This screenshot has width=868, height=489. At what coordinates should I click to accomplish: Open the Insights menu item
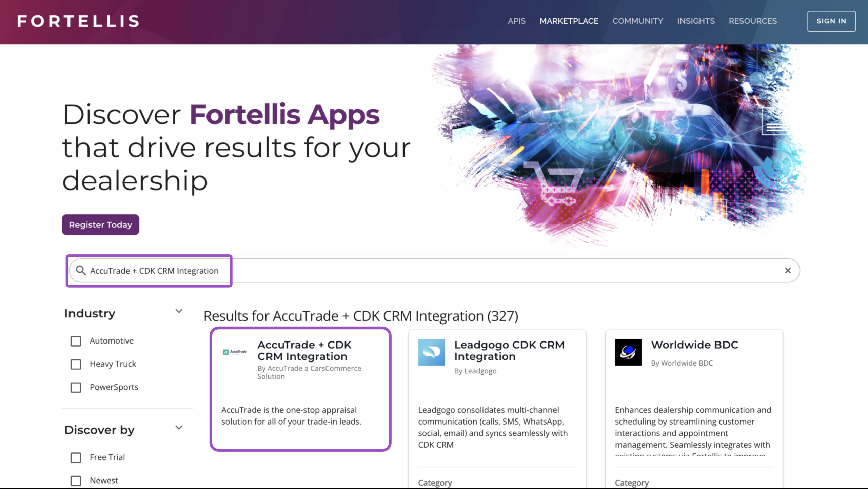[696, 21]
